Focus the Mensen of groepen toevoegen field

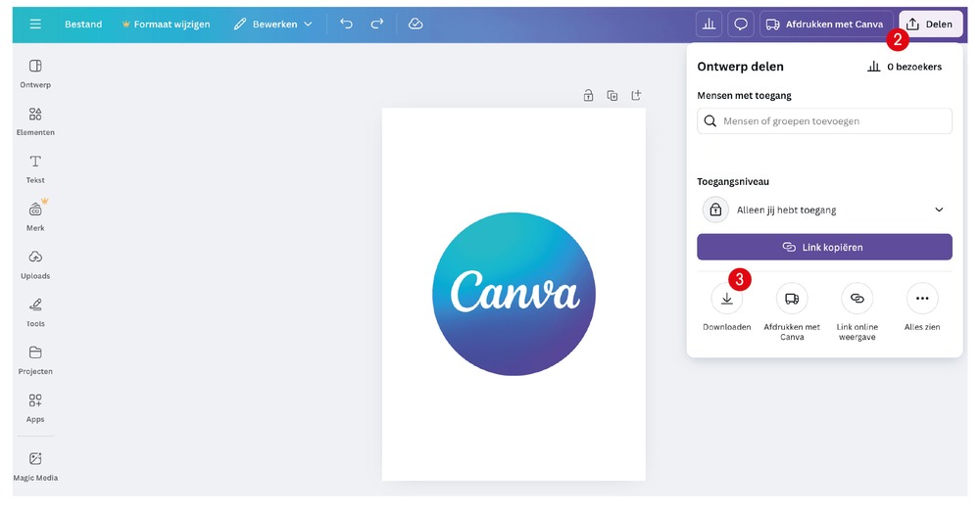(824, 121)
